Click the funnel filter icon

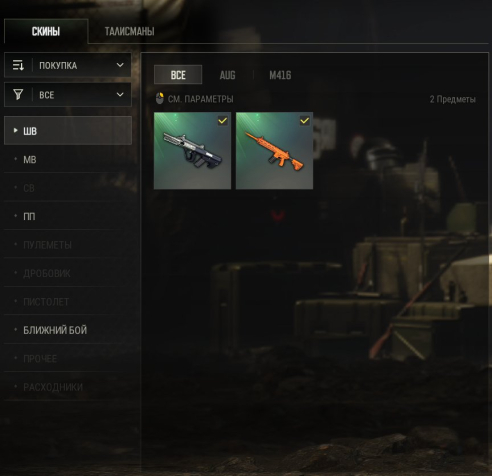click(18, 95)
